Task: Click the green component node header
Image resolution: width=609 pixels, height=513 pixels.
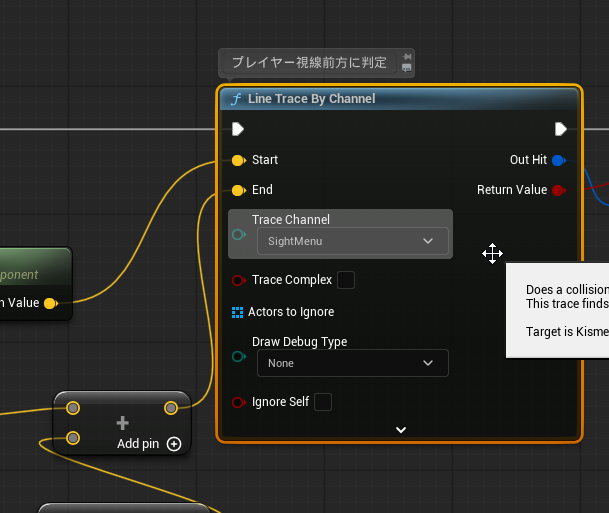Action: 36,266
